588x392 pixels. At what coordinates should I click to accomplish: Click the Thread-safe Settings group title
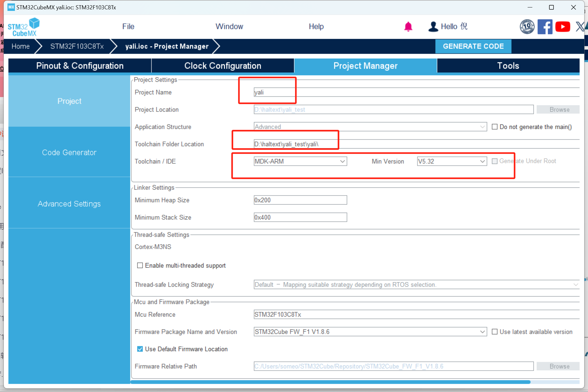[161, 235]
